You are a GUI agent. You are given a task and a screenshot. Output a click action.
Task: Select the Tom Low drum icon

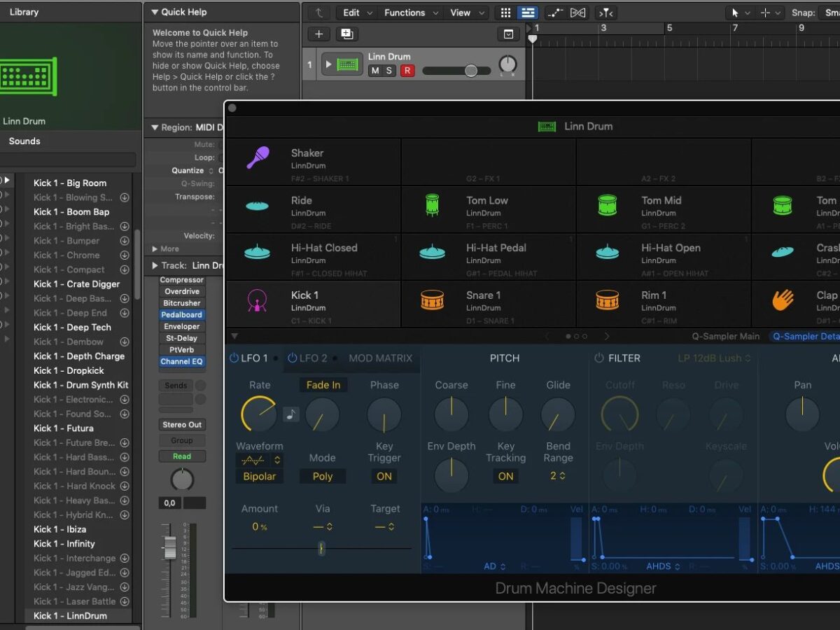(433, 206)
